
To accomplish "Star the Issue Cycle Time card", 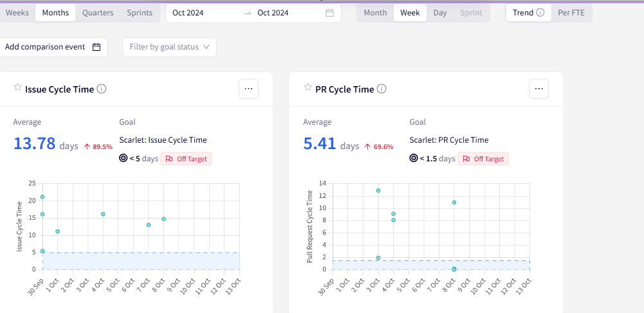I will pyautogui.click(x=17, y=87).
